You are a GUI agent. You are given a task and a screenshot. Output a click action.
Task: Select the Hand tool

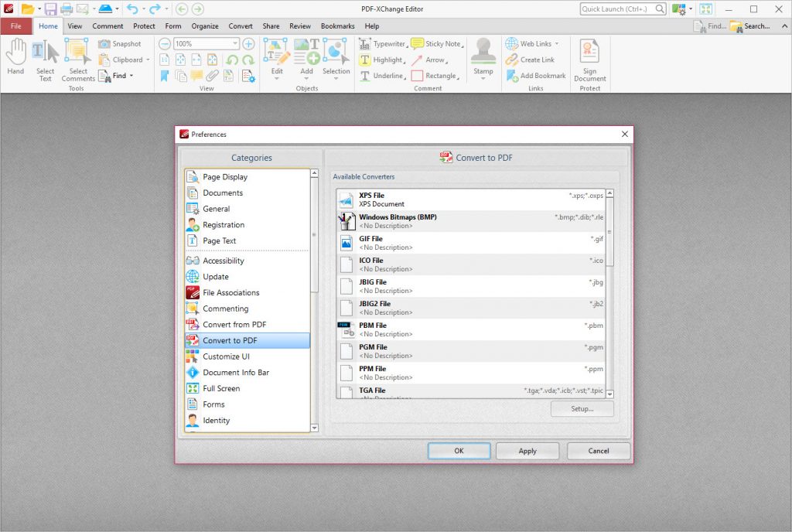point(15,57)
